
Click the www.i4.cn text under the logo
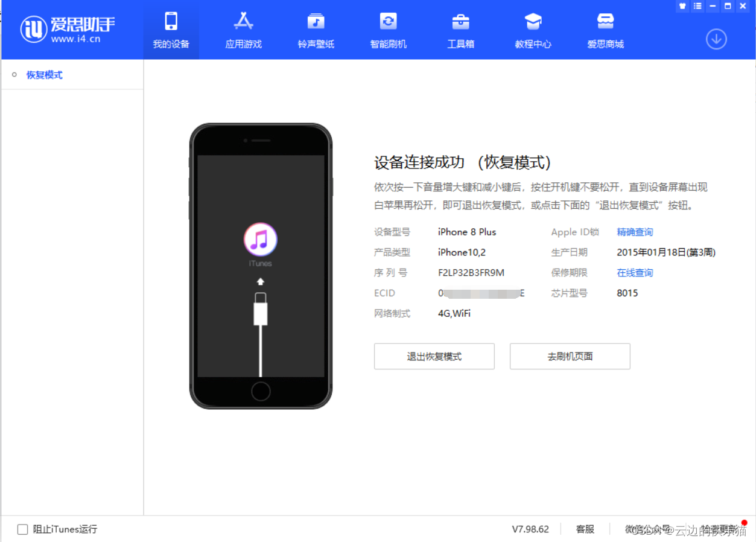pos(76,39)
